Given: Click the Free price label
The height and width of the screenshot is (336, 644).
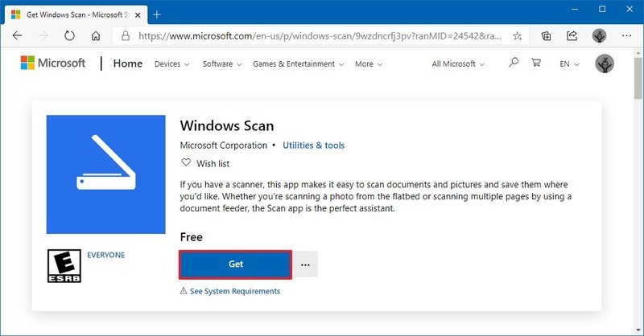Looking at the screenshot, I should point(191,237).
